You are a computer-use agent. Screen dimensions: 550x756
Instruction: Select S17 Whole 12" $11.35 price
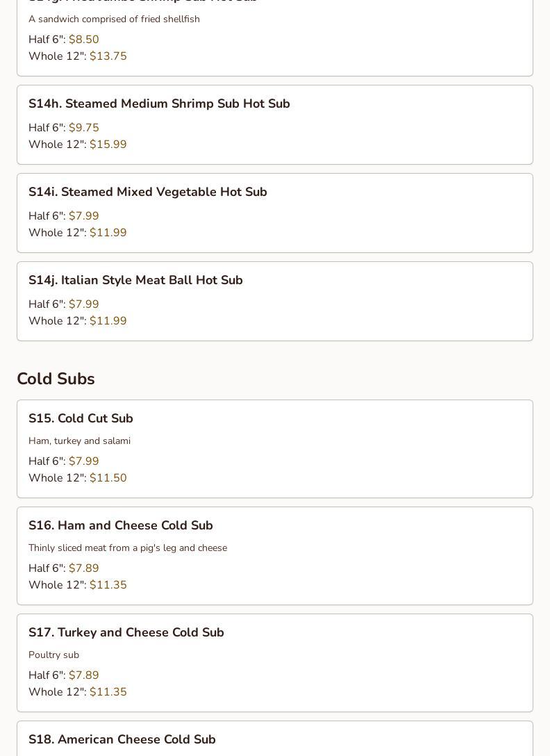pyautogui.click(x=108, y=692)
